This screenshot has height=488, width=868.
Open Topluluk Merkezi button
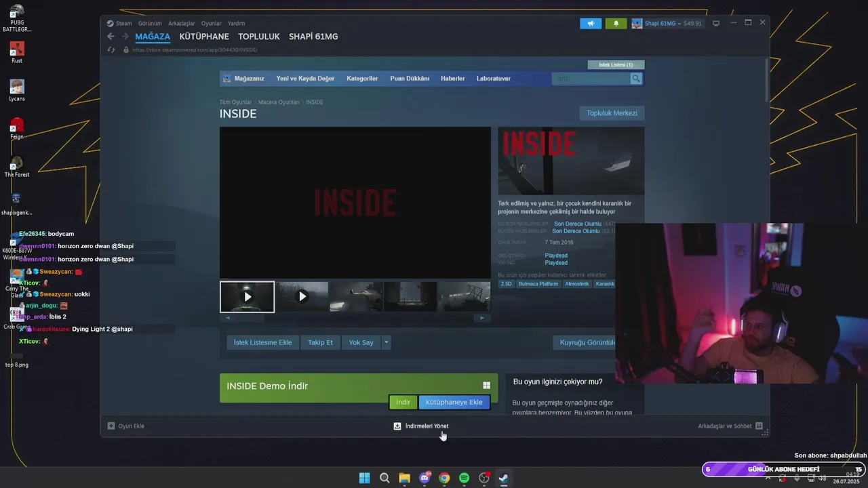[x=612, y=113]
